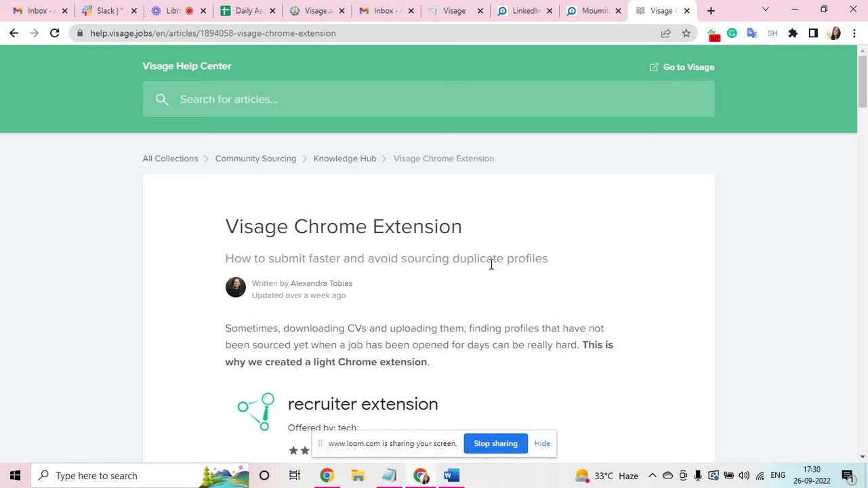Click the All Collections breadcrumb link

click(170, 159)
